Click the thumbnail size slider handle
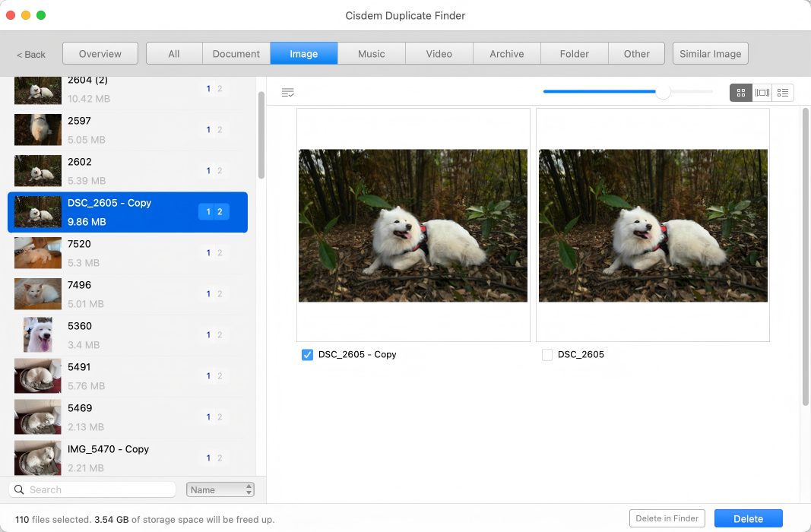The height and width of the screenshot is (532, 811). 662,92
